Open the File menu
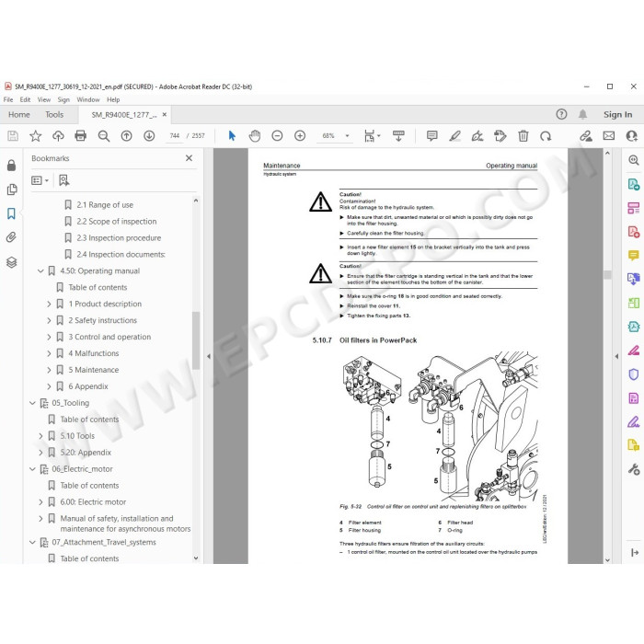Viewport: 644px width, 644px height. pyautogui.click(x=8, y=99)
